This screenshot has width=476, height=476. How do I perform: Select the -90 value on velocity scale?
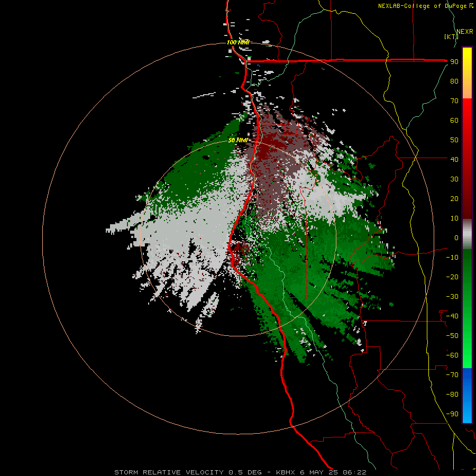452,414
